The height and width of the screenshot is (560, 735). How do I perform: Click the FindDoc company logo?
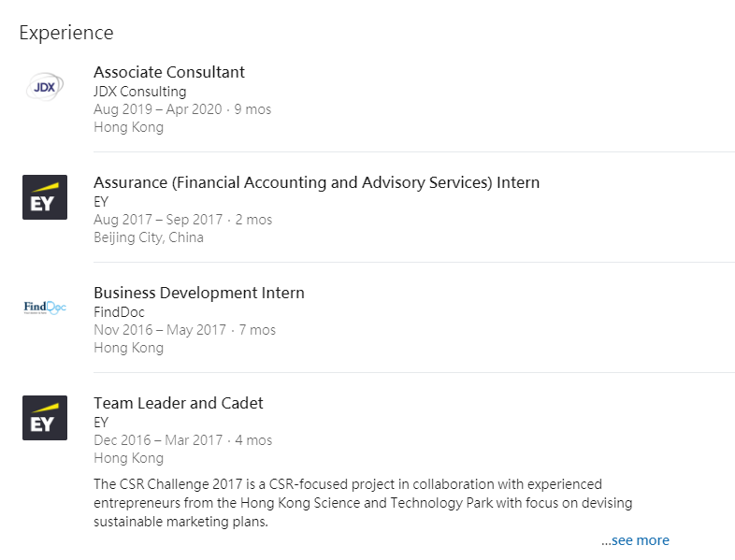click(45, 308)
